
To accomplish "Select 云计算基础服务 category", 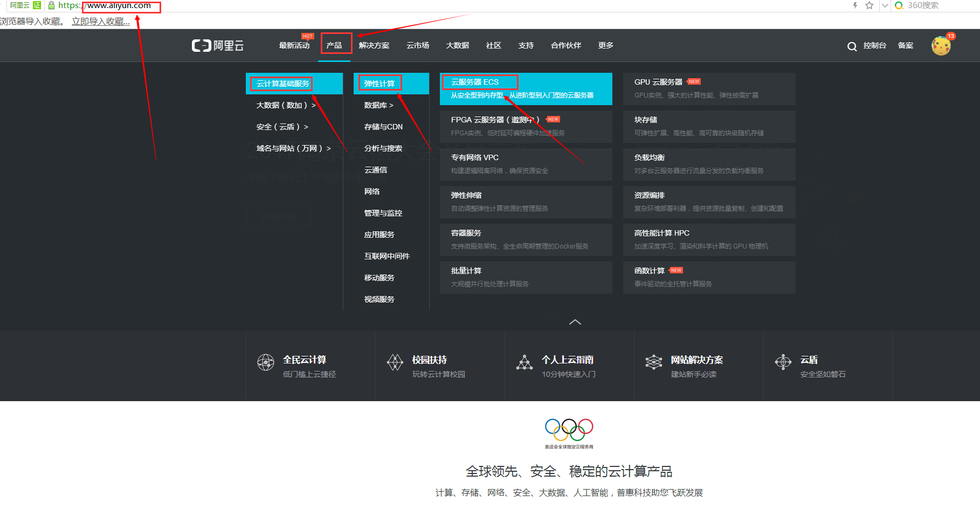I will coord(294,84).
